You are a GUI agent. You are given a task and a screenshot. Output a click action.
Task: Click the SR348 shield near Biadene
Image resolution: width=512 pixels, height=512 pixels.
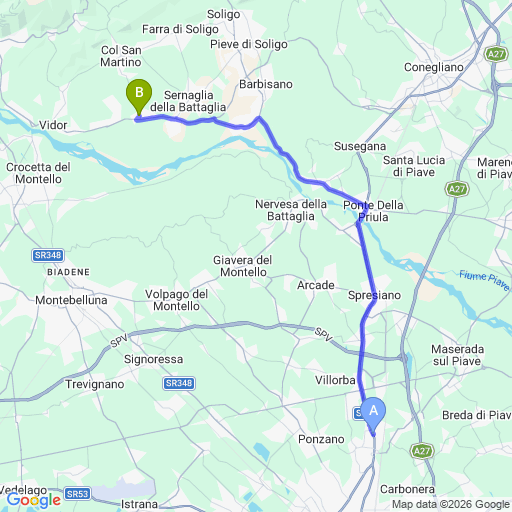tap(48, 255)
